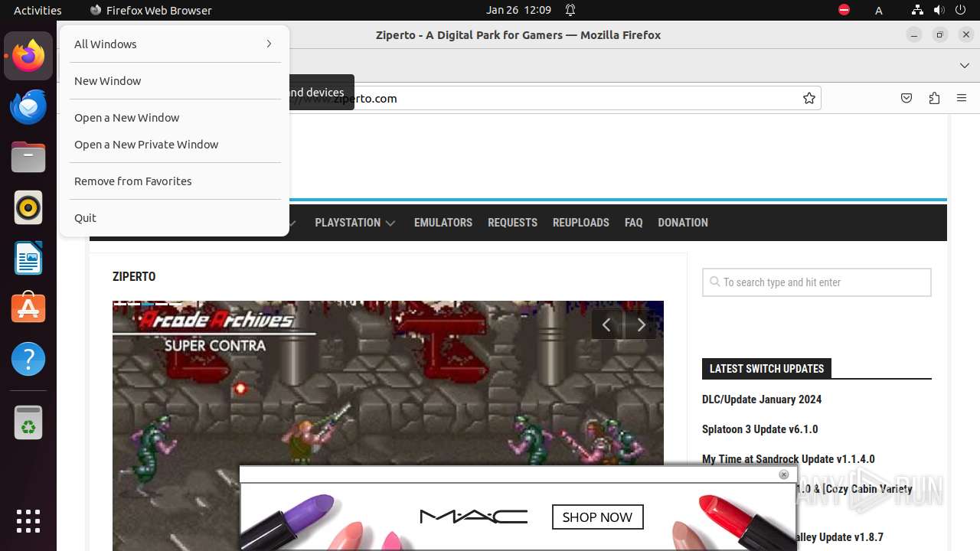The image size is (980, 551).
Task: Go to the Reuploads page
Action: coord(581,223)
